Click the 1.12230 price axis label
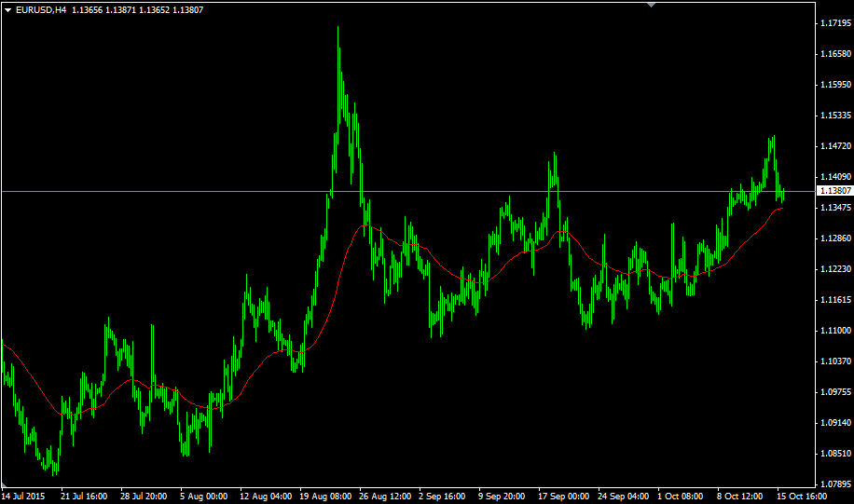The image size is (854, 504). pyautogui.click(x=835, y=269)
